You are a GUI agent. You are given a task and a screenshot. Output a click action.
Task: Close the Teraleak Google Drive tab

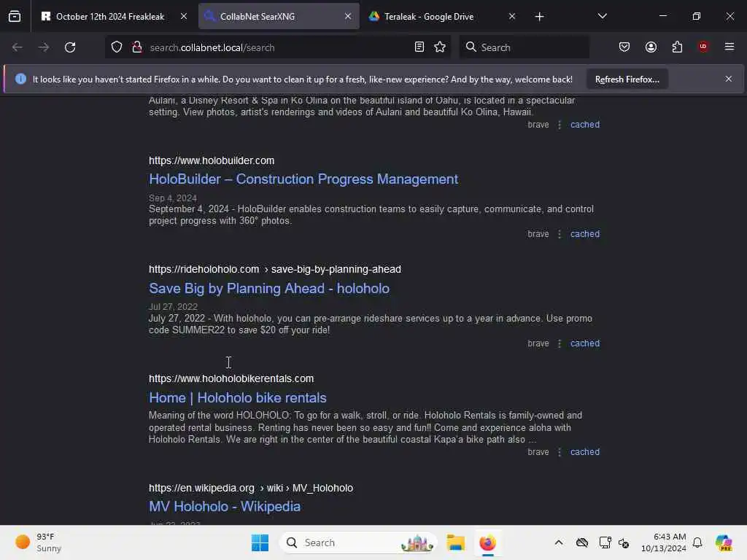tap(511, 17)
